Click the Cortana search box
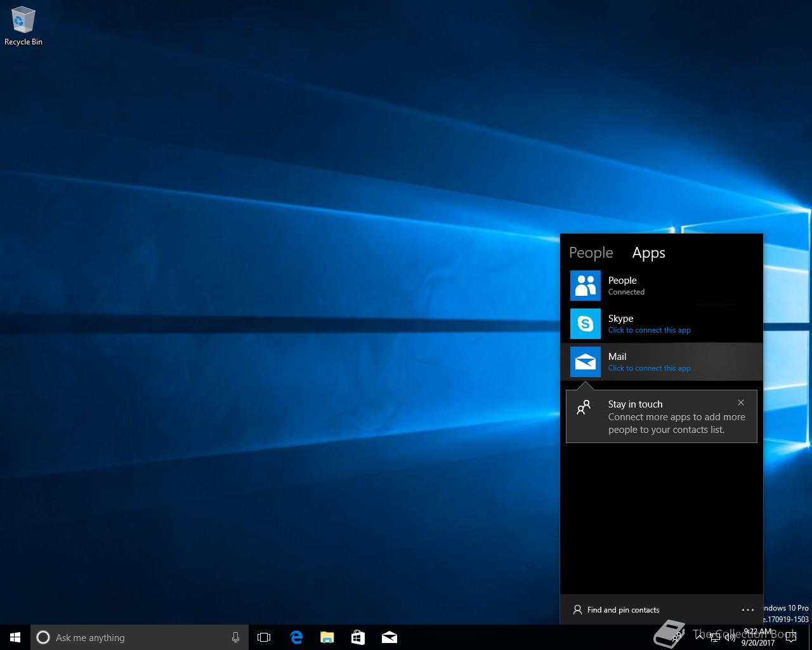This screenshot has width=812, height=650. pos(139,637)
